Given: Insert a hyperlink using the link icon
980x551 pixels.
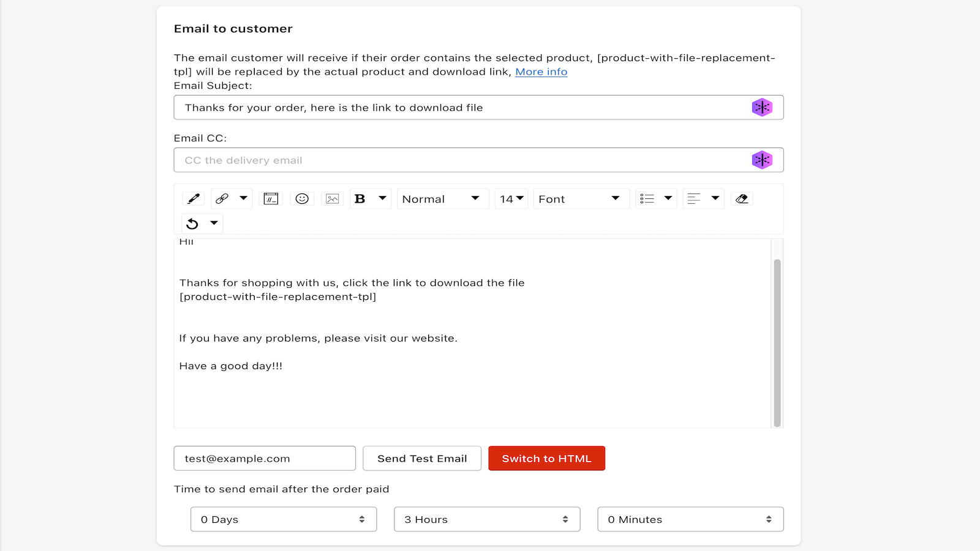Looking at the screenshot, I should (222, 198).
